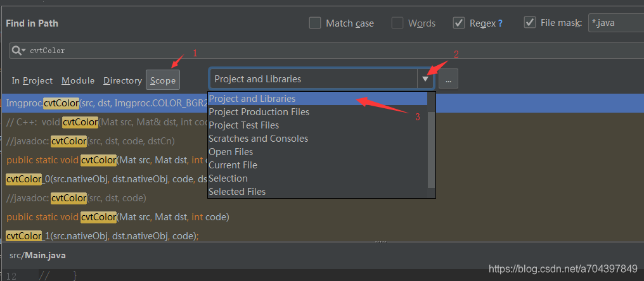Enable Match case checkbox
This screenshot has height=281, width=644.
315,23
